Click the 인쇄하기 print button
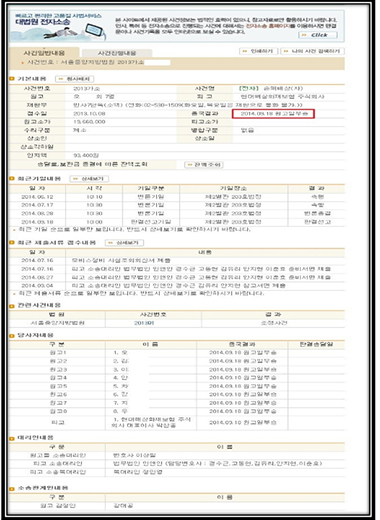Viewport: 380px width, 520px height. pyautogui.click(x=259, y=51)
